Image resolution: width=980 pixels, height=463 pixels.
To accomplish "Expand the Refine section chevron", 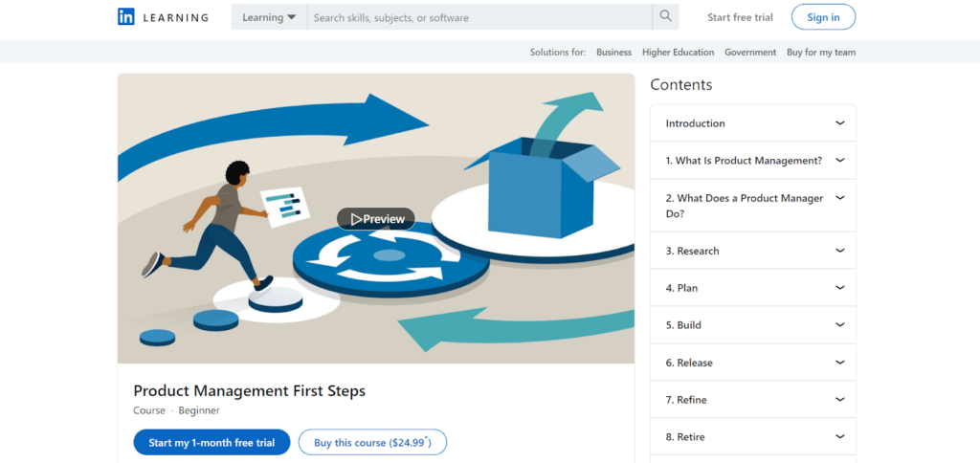I will (840, 399).
